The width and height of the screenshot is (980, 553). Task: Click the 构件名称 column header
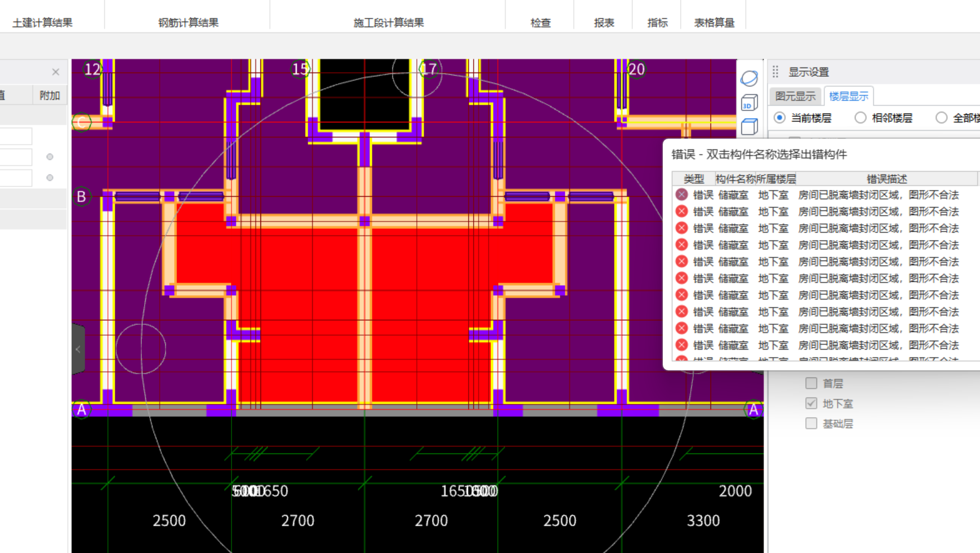pyautogui.click(x=736, y=179)
